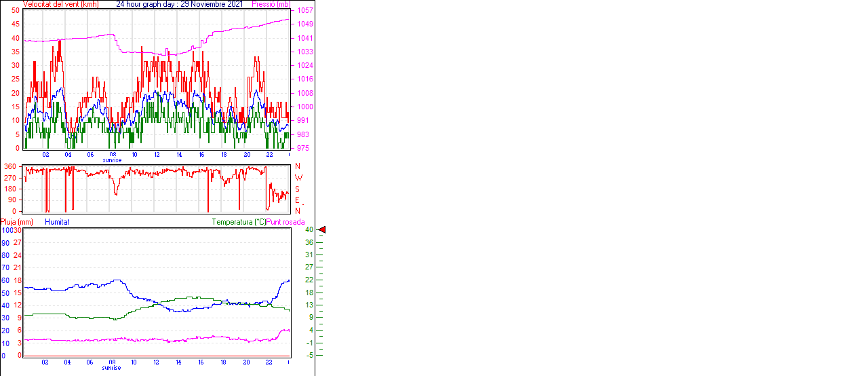Click the 'Velocitat del vent (kmh)' label
868x376 pixels.
click(x=60, y=4)
